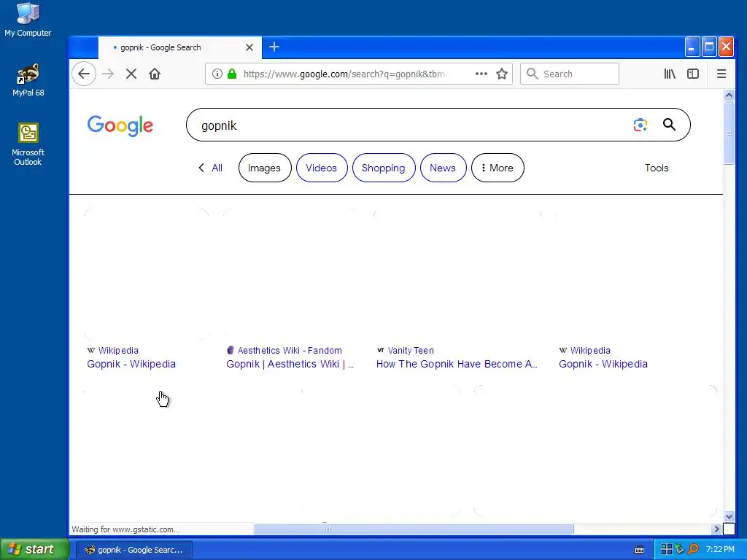Click the four-squares tray icon
This screenshot has height=560, width=747.
coord(667,549)
